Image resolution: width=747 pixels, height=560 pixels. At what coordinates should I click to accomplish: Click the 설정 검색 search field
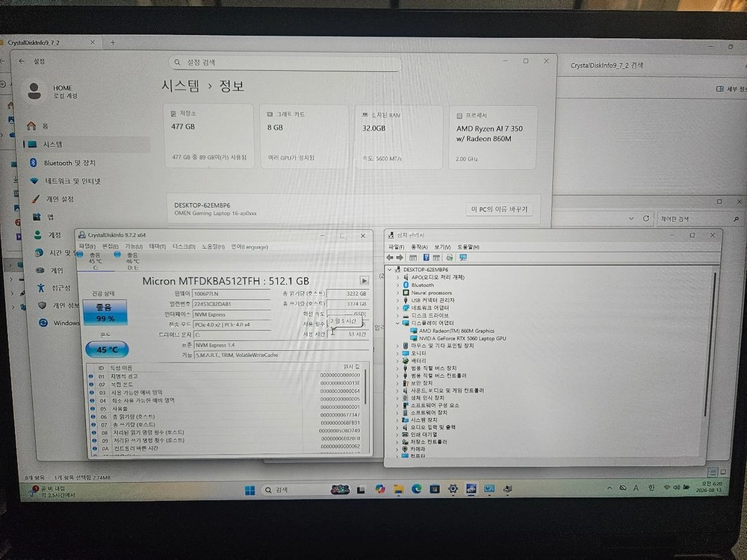(x=285, y=63)
